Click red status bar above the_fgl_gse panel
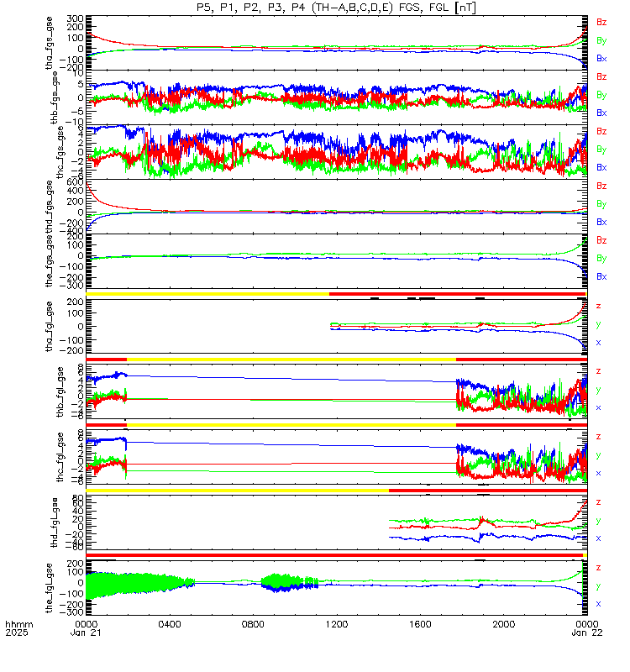Image resolution: width=630 pixels, height=672 pixels. (334, 555)
